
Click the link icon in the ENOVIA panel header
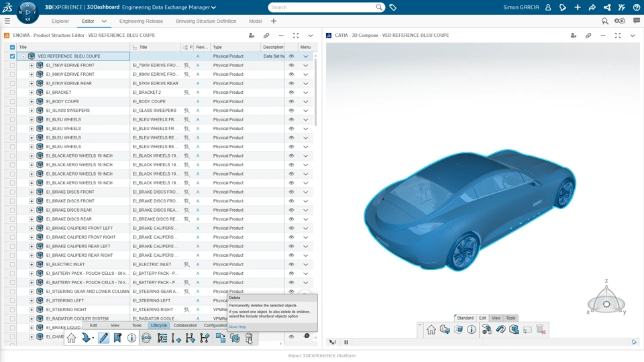coord(266,36)
